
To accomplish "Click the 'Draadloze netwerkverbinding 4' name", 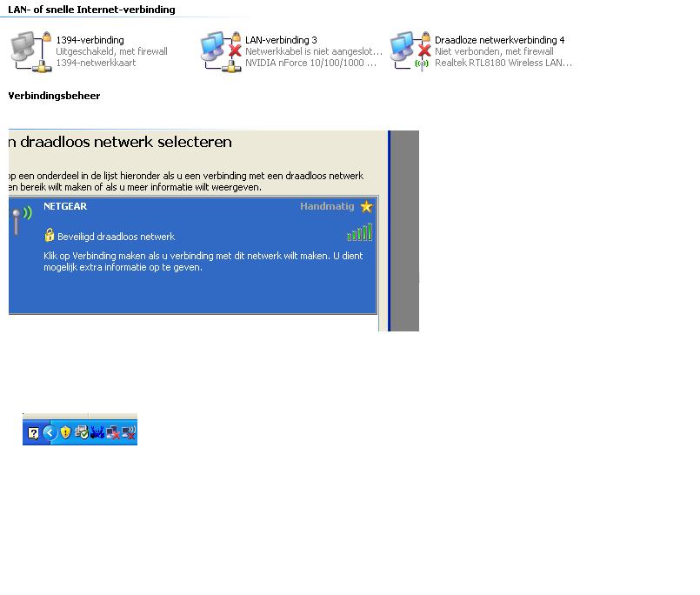I will coord(499,40).
